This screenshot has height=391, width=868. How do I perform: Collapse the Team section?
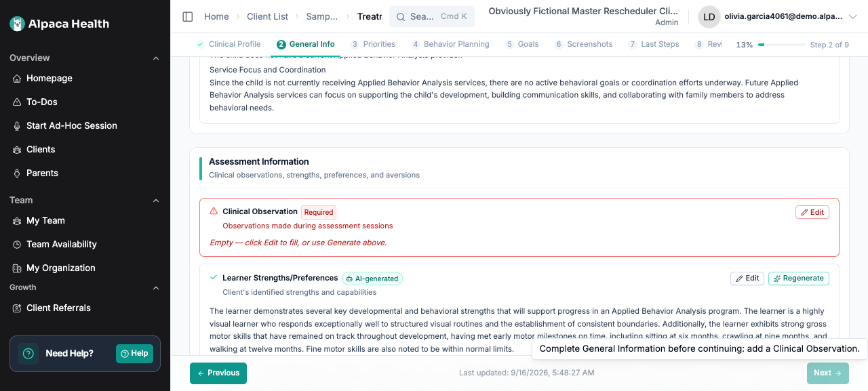(156, 201)
